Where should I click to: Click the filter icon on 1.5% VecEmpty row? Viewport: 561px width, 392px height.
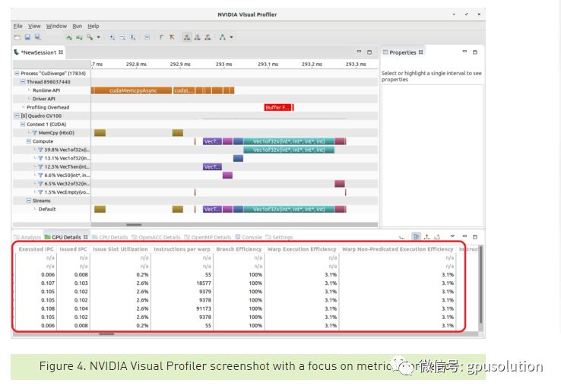(x=40, y=192)
